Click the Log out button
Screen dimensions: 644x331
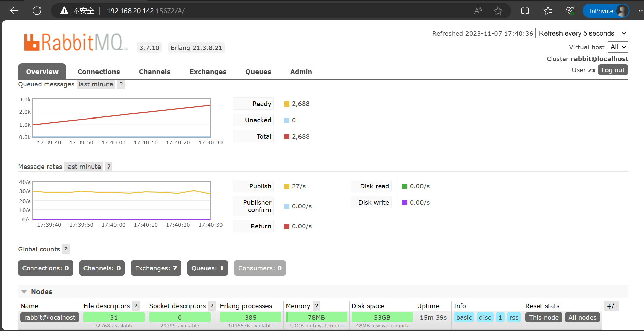[x=613, y=70]
